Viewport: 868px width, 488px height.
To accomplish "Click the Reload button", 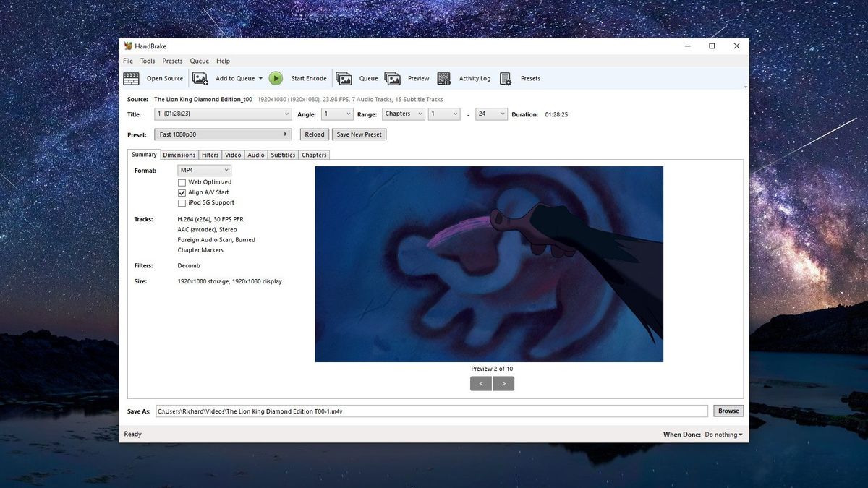I will coord(313,134).
